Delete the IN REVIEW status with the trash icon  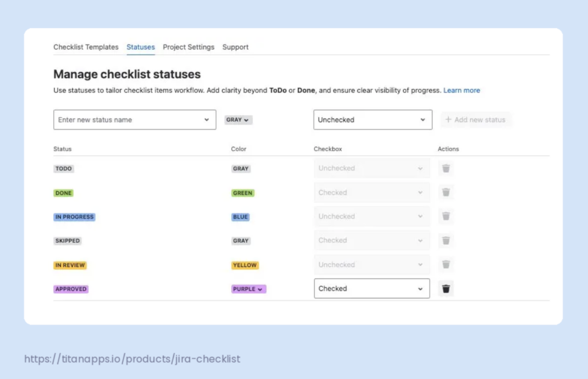point(446,264)
